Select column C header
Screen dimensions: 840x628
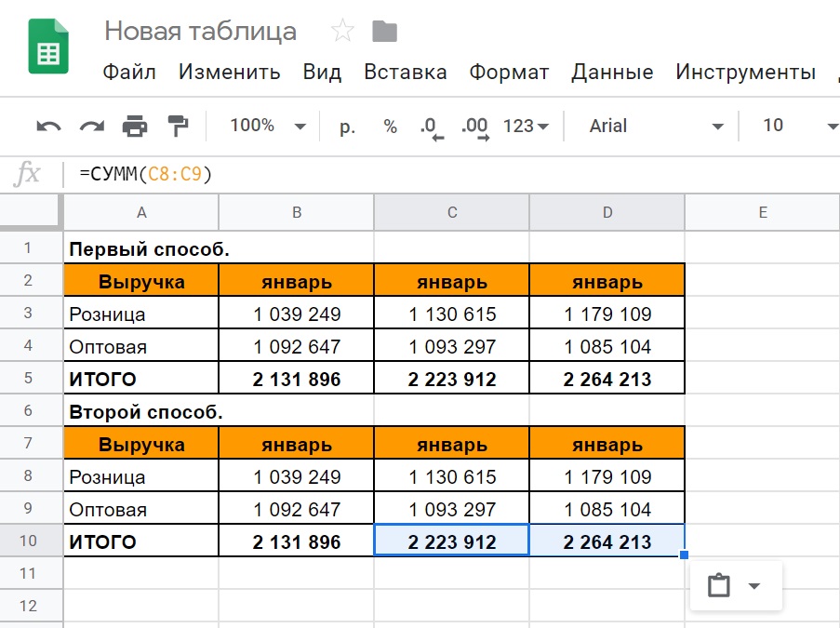pos(452,213)
